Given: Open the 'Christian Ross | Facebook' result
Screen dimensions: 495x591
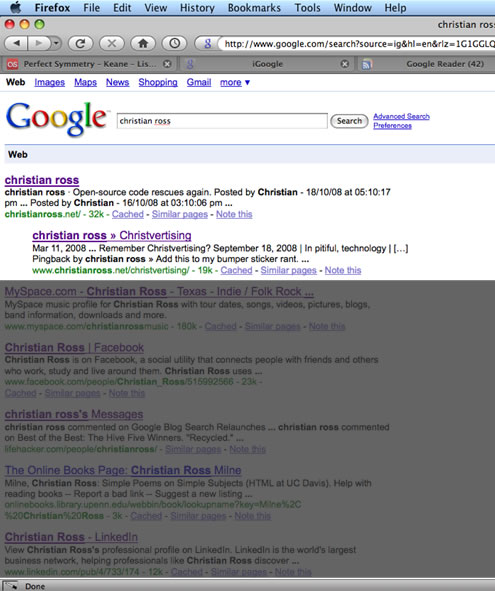Looking at the screenshot, I should [x=74, y=347].
